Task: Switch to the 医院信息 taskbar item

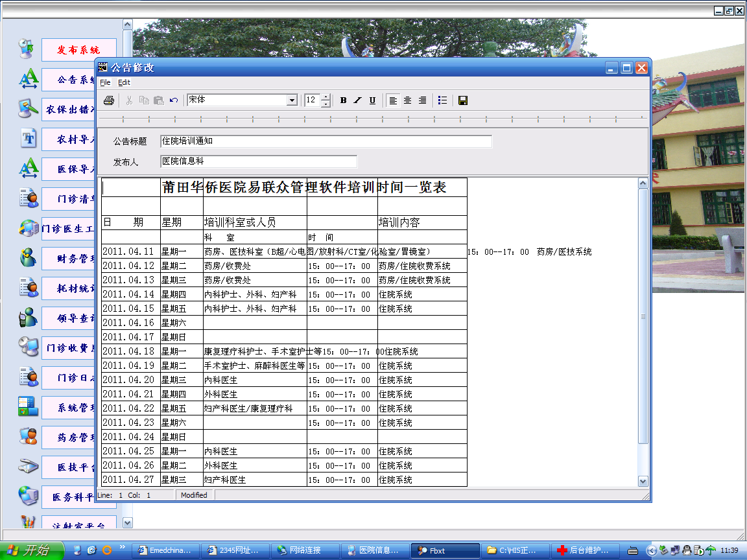Action: (375, 550)
